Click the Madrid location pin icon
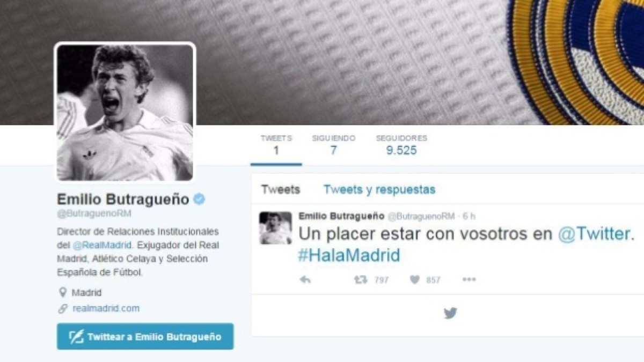This screenshot has height=362, width=644. (x=63, y=293)
